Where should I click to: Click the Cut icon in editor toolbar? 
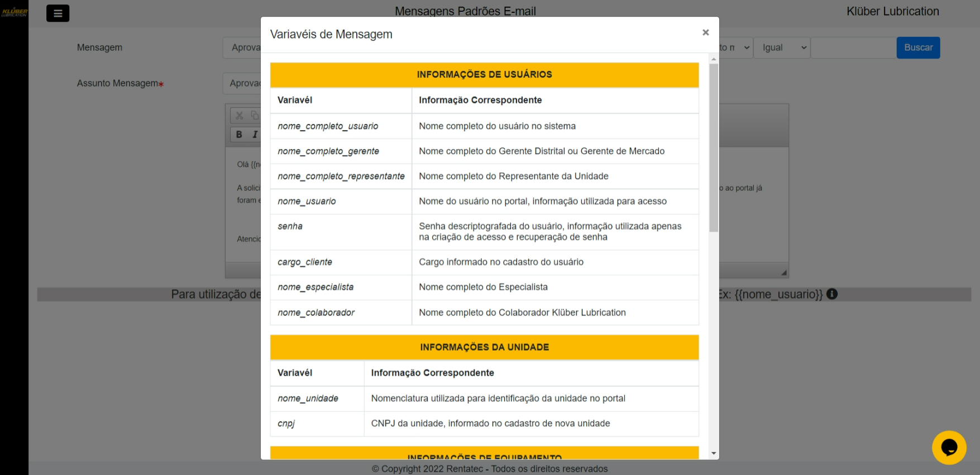[240, 116]
